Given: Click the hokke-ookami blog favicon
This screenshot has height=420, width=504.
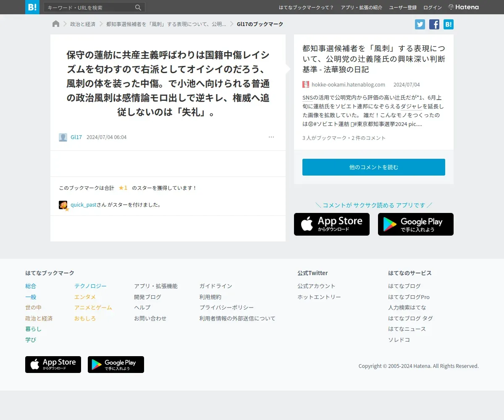Looking at the screenshot, I should pyautogui.click(x=306, y=84).
